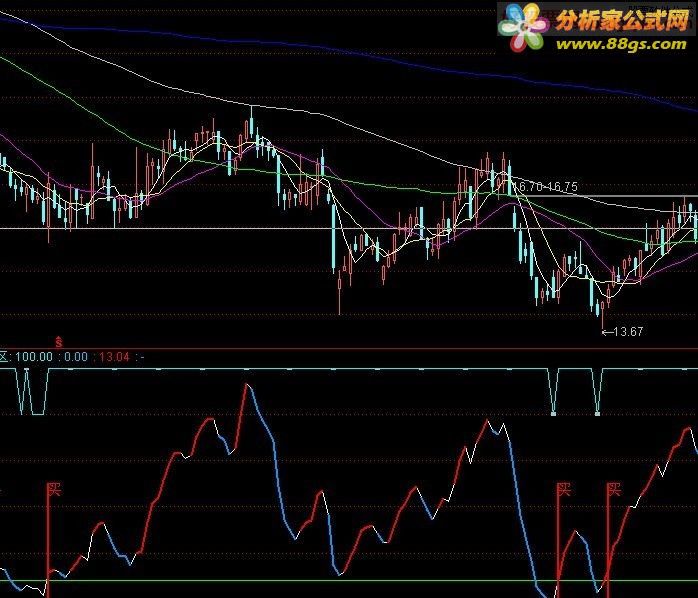Image resolution: width=698 pixels, height=598 pixels.
Task: Select the middle 买 buy signal marker
Action: click(x=564, y=490)
